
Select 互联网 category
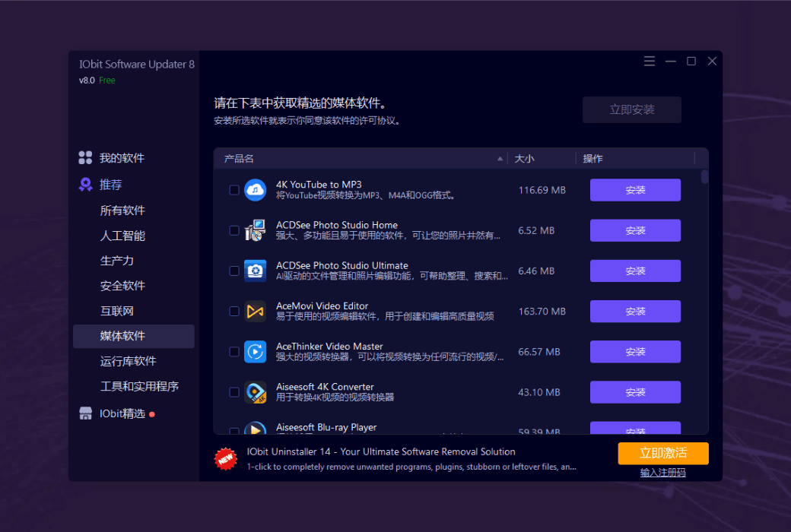coord(117,311)
